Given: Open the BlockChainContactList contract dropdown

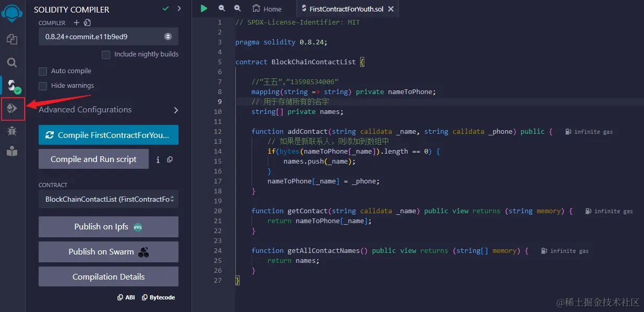Looking at the screenshot, I should coord(109,199).
